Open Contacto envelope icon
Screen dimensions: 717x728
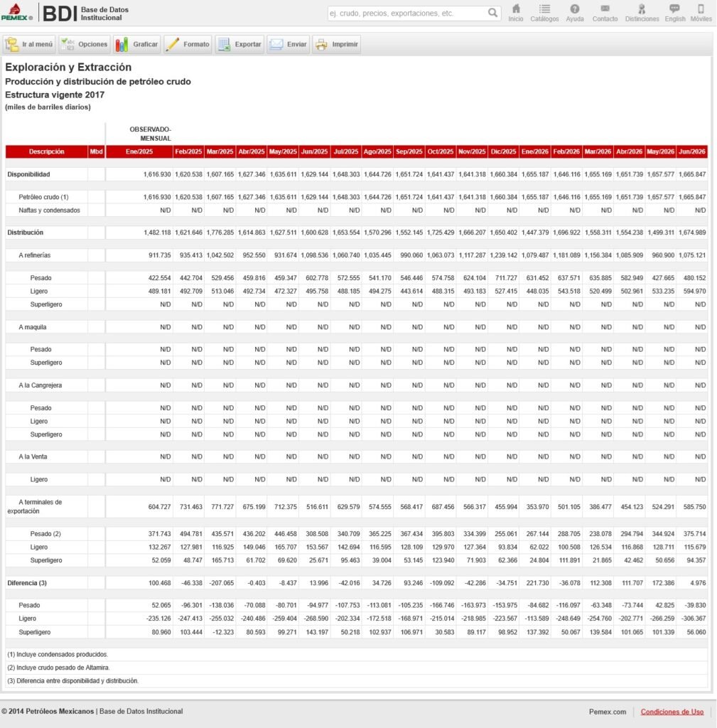pyautogui.click(x=605, y=13)
